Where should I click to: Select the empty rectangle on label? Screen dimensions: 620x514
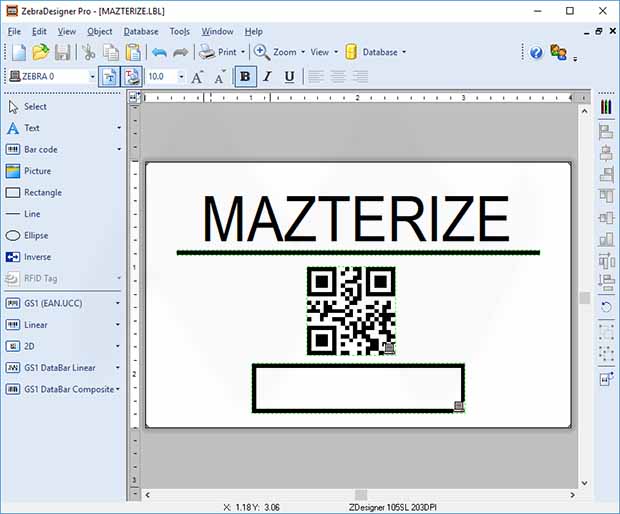coord(358,389)
